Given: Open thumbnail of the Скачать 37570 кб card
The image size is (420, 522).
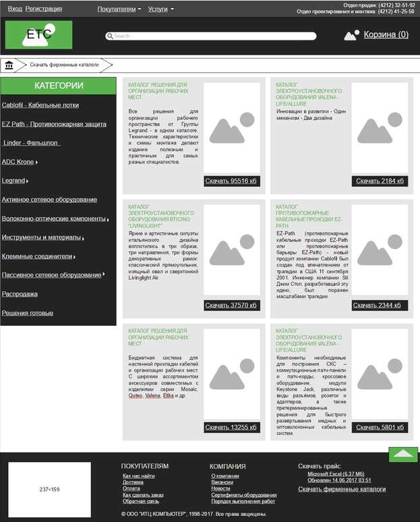Looking at the screenshot, I should [232, 250].
